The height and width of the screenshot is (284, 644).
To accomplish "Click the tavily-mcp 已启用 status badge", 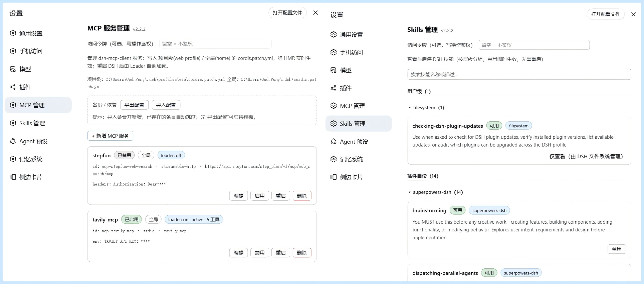I will coord(132,219).
